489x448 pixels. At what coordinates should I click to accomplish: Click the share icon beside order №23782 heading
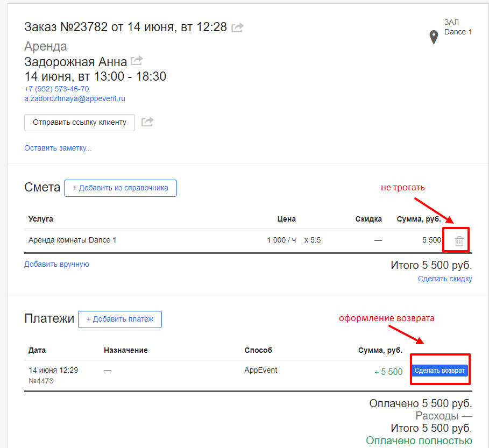pos(237,27)
